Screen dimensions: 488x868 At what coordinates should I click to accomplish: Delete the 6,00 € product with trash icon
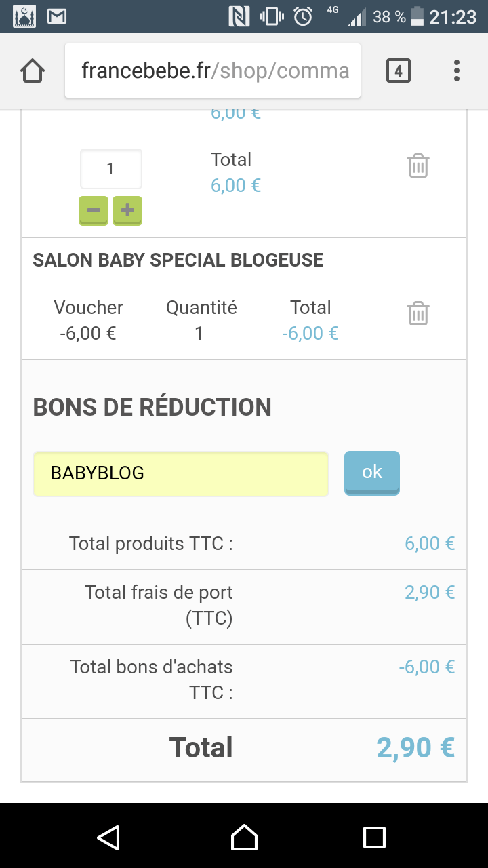pos(418,165)
